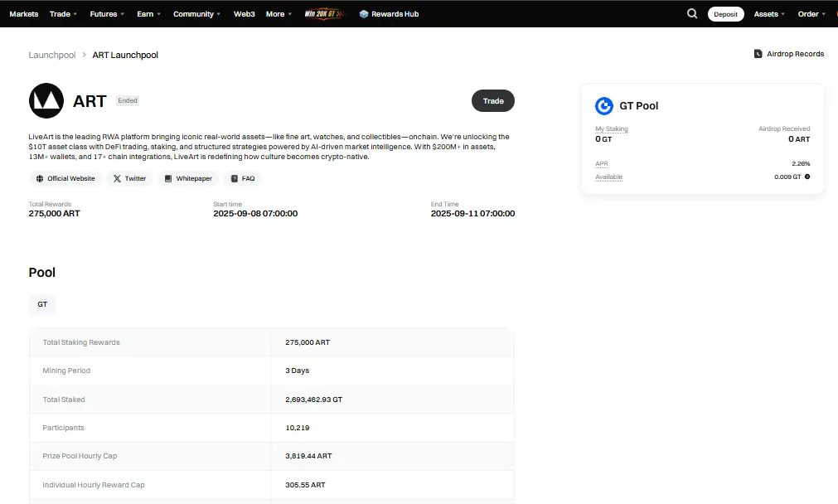
Task: Expand the Earn dropdown menu
Action: point(148,14)
